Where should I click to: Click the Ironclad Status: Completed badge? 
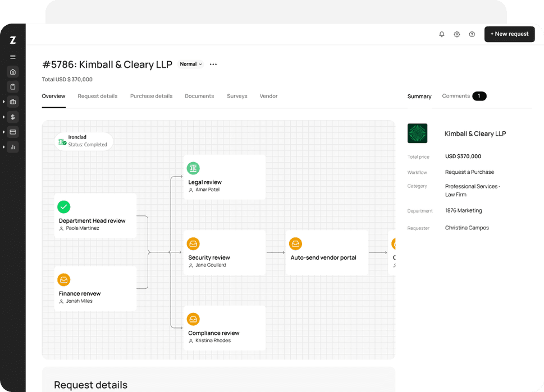pyautogui.click(x=84, y=141)
